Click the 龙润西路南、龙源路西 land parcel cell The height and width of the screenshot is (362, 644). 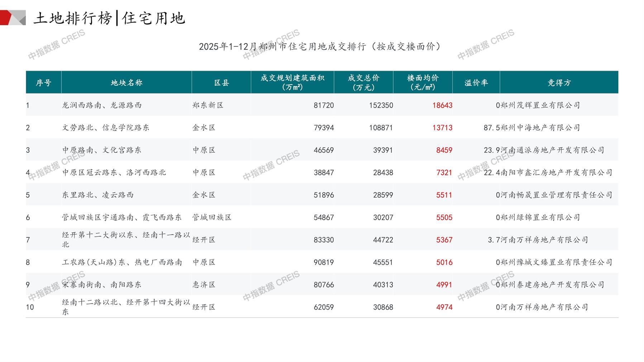click(102, 105)
